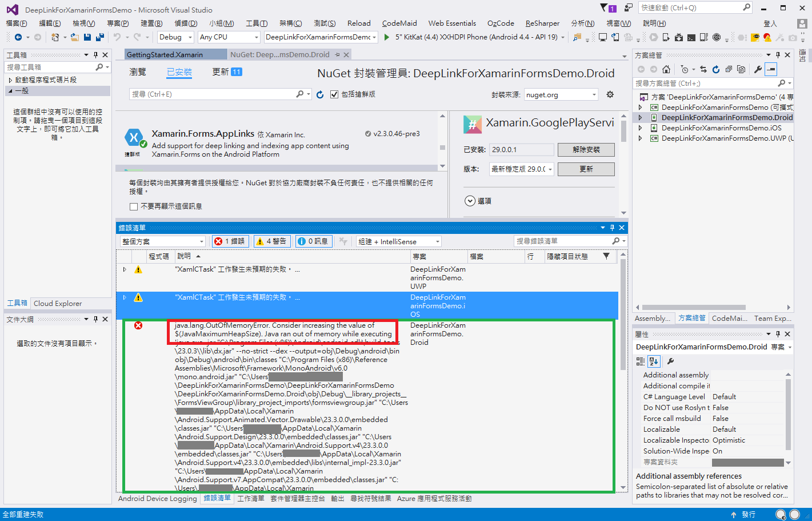
Task: Expand the DeepLinkForXamarinFormsDemo.iOS project node
Action: [641, 128]
